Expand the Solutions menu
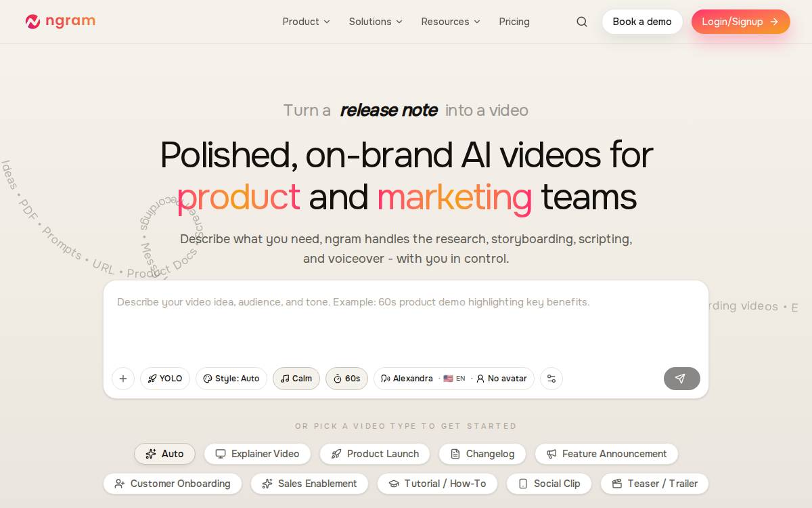Screen dimensions: 812x508 click(376, 22)
